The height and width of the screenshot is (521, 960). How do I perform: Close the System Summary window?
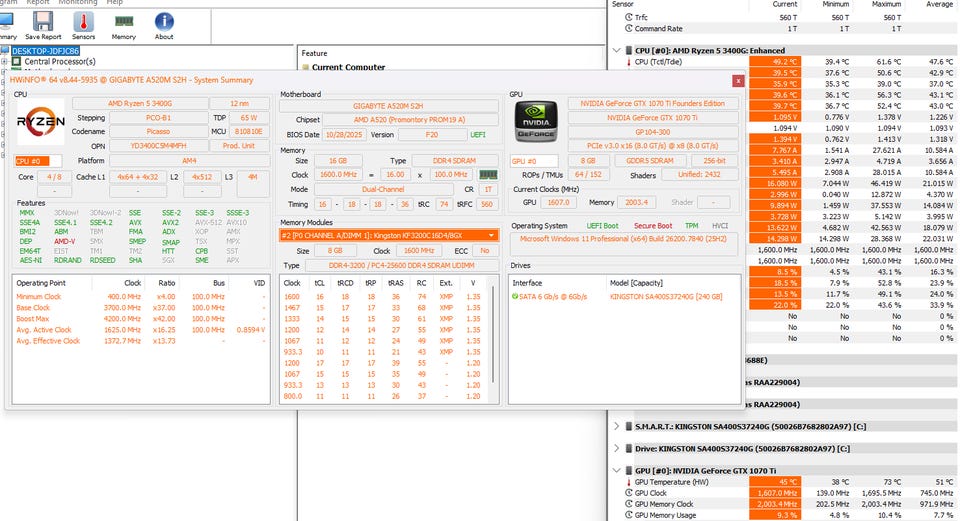click(x=738, y=81)
